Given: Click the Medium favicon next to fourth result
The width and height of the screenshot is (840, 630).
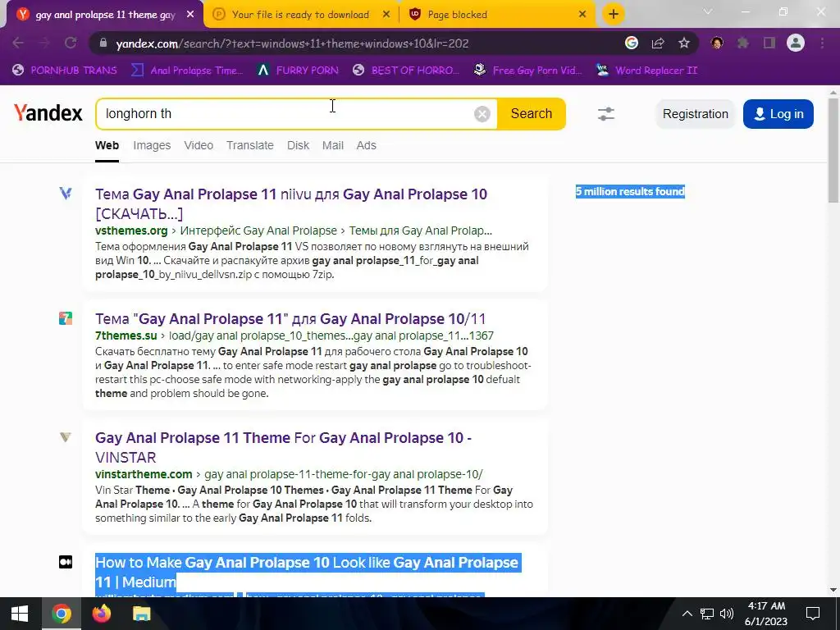Looking at the screenshot, I should [x=66, y=562].
